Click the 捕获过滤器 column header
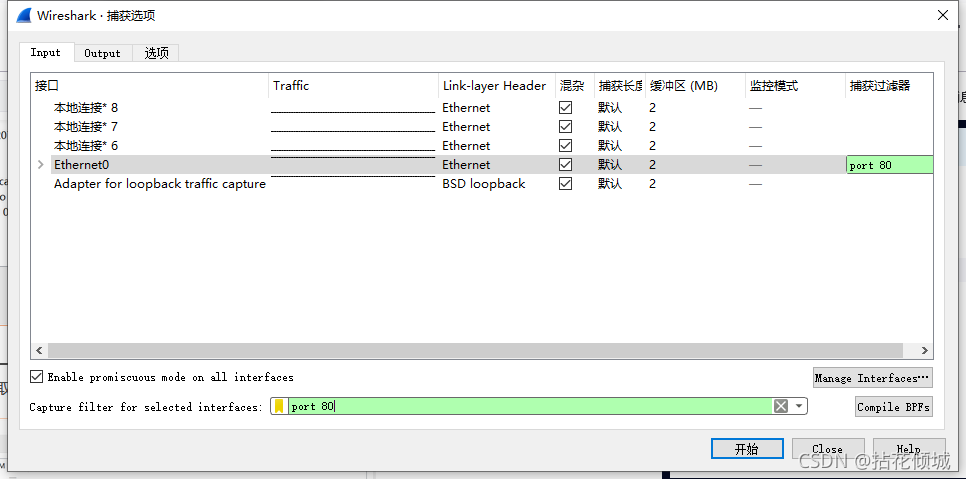Image resolution: width=966 pixels, height=479 pixels. 889,86
